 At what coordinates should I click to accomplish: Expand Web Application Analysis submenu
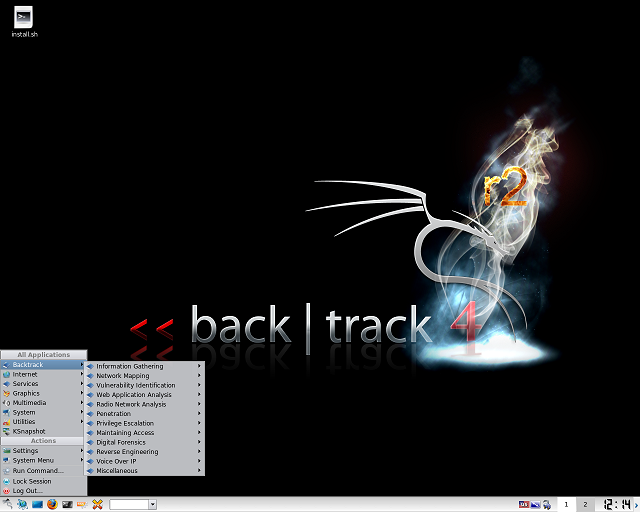144,395
